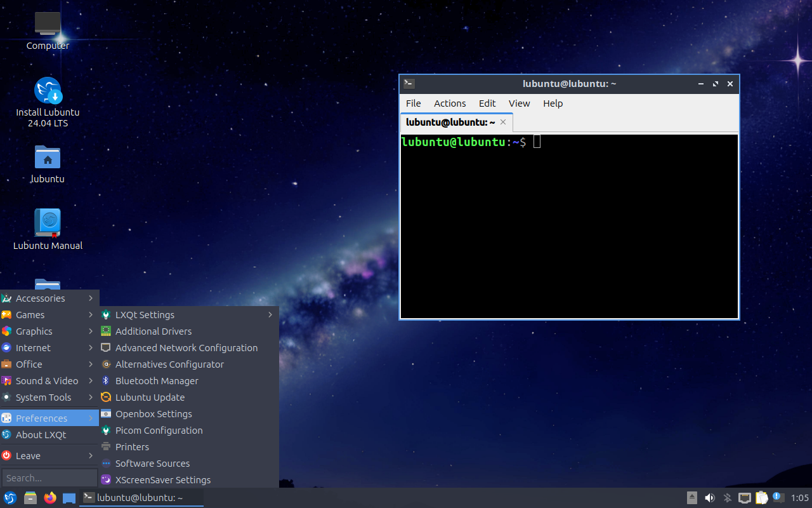812x508 pixels.
Task: Open the file manager from taskbar
Action: click(x=30, y=498)
